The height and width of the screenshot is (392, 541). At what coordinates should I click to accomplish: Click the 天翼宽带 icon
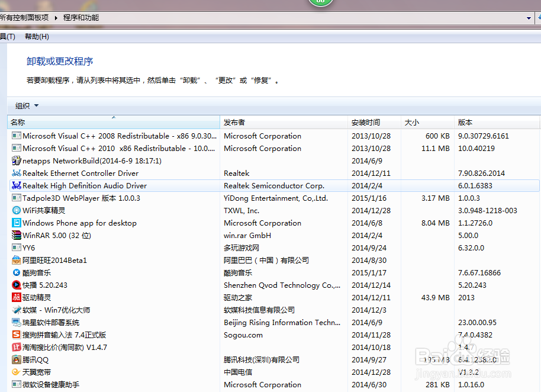pyautogui.click(x=16, y=372)
